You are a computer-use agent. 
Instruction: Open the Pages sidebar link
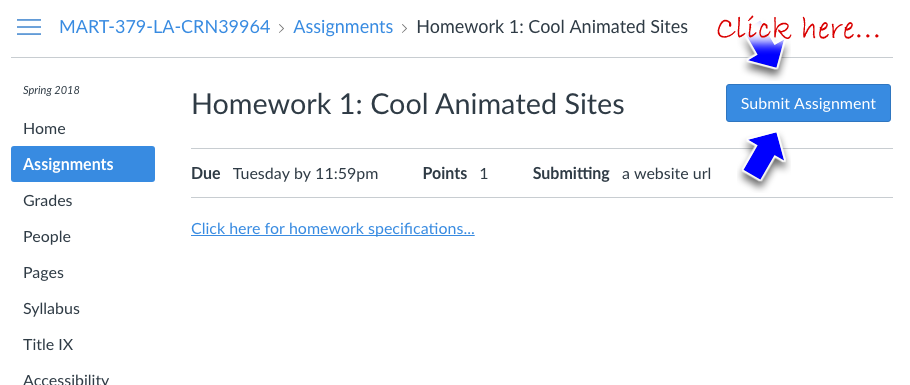tap(44, 272)
